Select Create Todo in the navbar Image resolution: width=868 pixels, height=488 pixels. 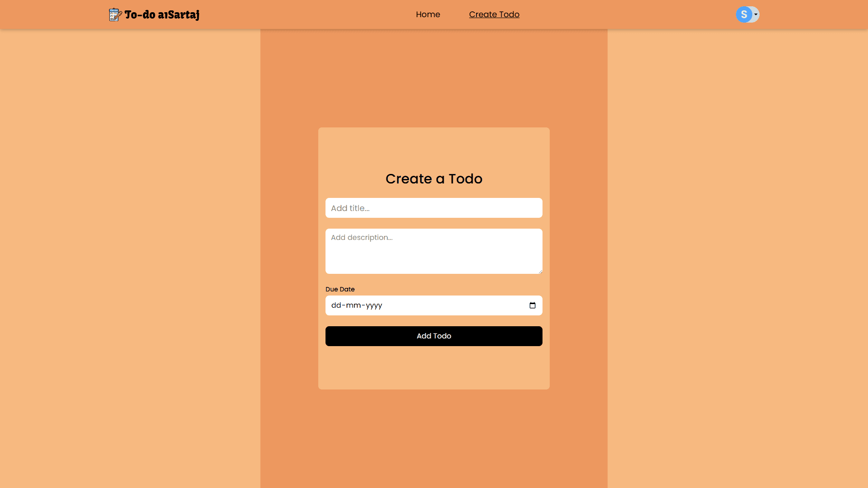494,14
